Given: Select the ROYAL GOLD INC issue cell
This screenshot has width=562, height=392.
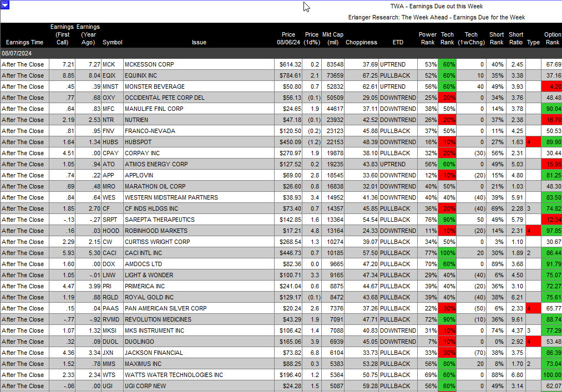Looking at the screenshot, I should [199, 298].
